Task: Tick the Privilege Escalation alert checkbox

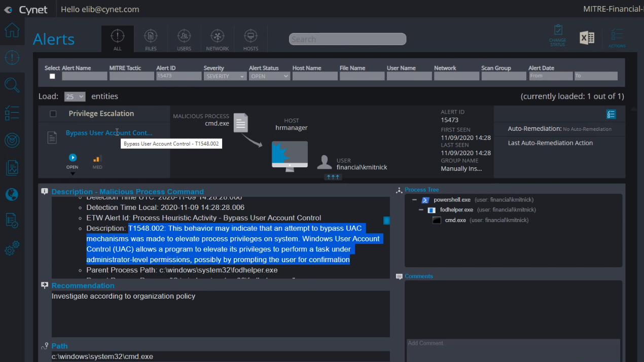Action: coord(53,114)
